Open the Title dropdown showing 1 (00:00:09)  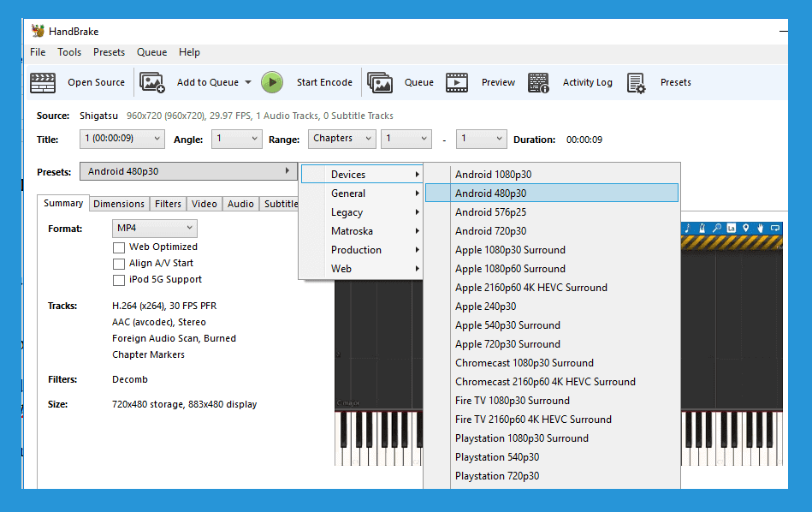click(x=122, y=139)
